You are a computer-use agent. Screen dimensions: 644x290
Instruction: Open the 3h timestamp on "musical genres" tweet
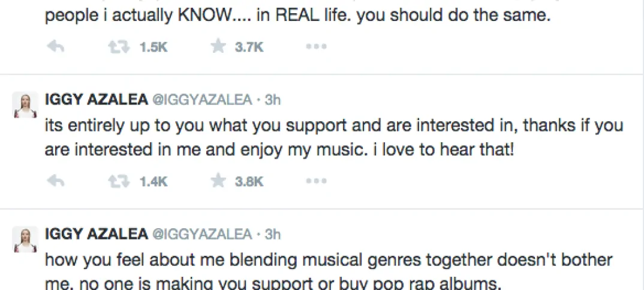pos(272,234)
